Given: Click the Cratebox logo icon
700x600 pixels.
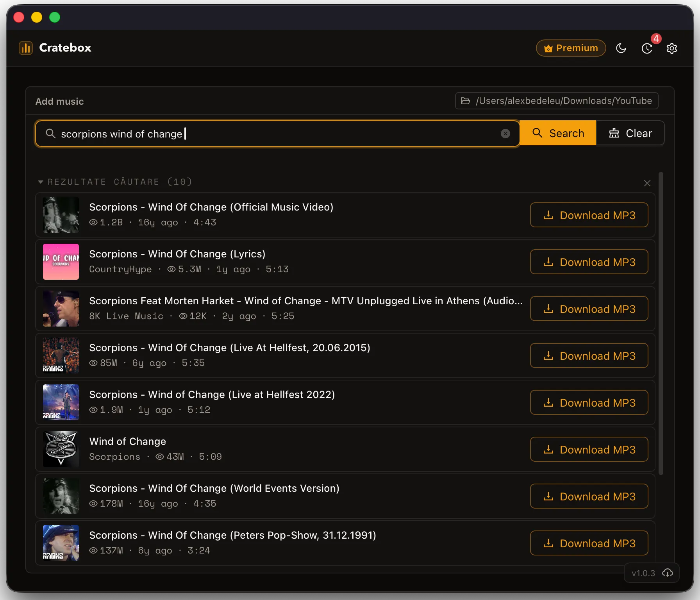Looking at the screenshot, I should (26, 48).
